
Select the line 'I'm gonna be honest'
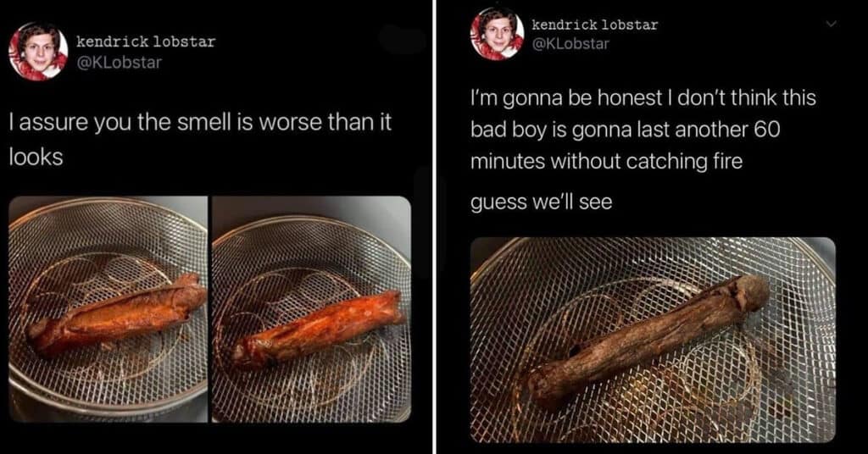point(565,98)
